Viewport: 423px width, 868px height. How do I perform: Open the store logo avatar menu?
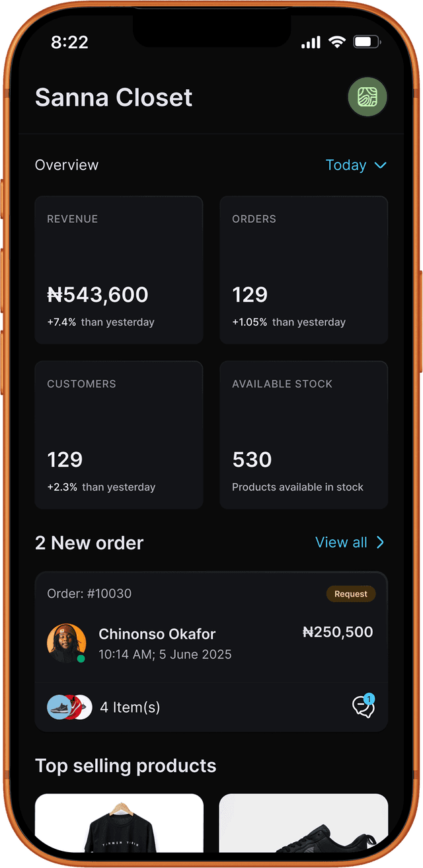point(367,97)
